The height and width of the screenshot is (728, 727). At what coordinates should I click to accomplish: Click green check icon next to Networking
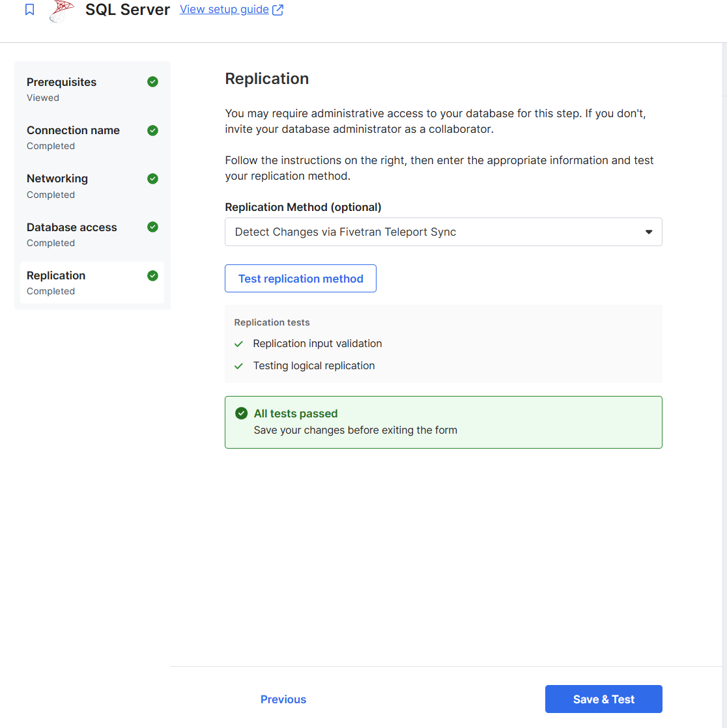[152, 179]
